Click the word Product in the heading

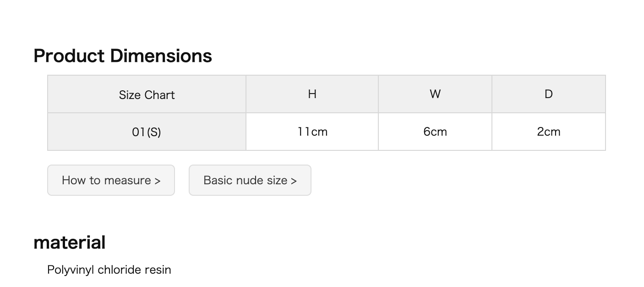(x=69, y=56)
